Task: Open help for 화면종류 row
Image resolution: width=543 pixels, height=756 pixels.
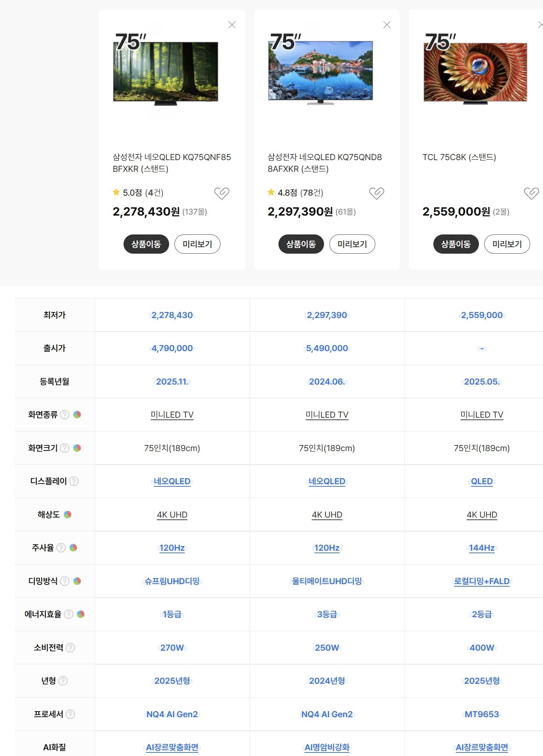Action: coord(64,415)
